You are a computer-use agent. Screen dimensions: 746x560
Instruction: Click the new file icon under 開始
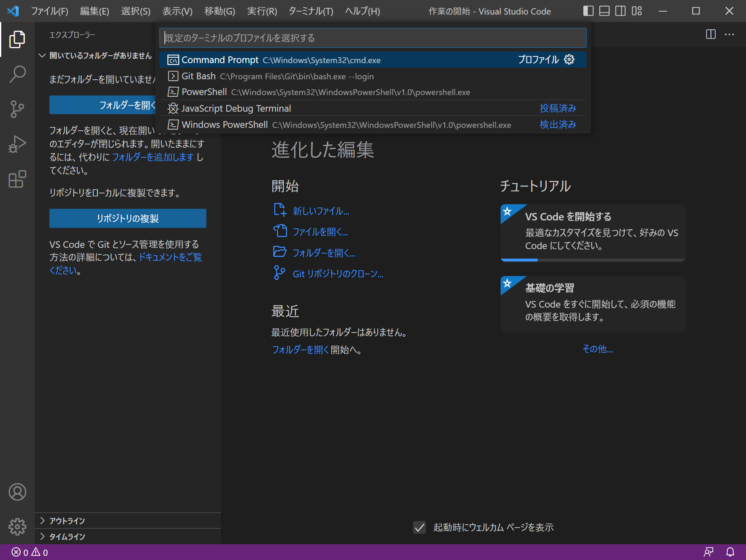(x=280, y=210)
